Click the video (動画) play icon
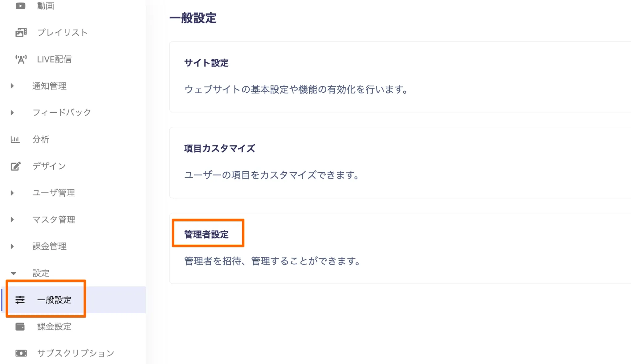This screenshot has width=631, height=364. coord(21,6)
